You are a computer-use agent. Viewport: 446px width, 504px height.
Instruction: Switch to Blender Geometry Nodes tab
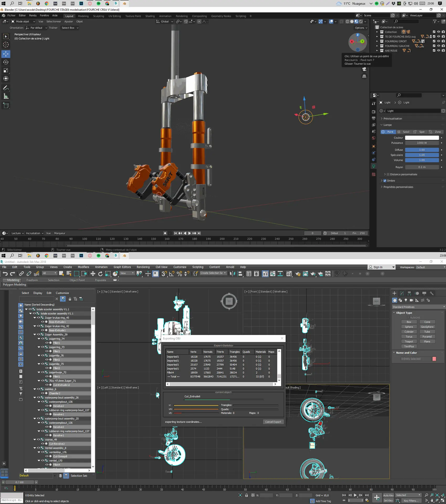point(221,16)
